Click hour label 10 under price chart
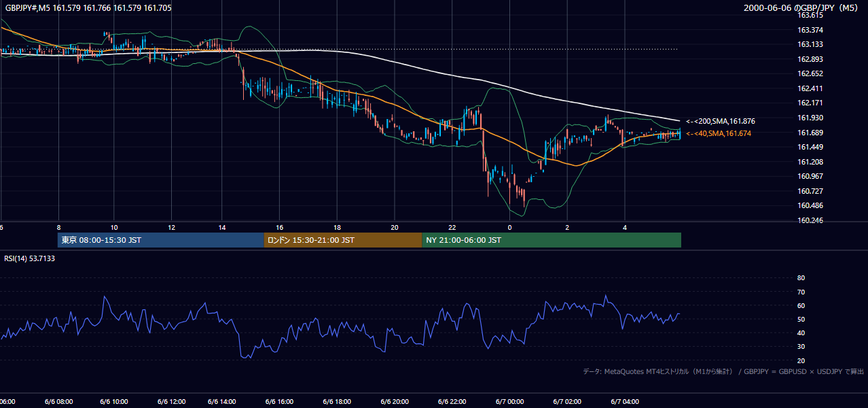The width and height of the screenshot is (868, 408). [x=114, y=228]
